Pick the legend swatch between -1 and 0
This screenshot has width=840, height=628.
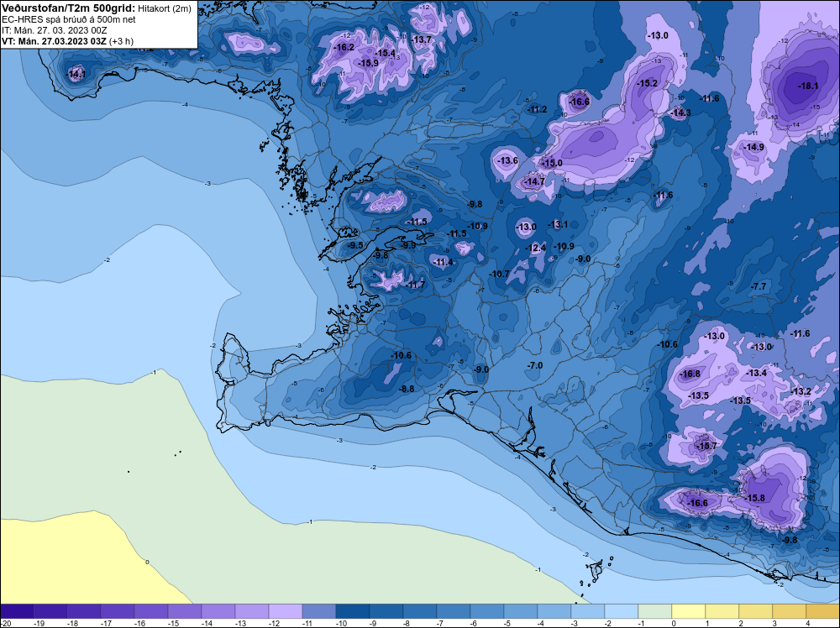coord(654,611)
